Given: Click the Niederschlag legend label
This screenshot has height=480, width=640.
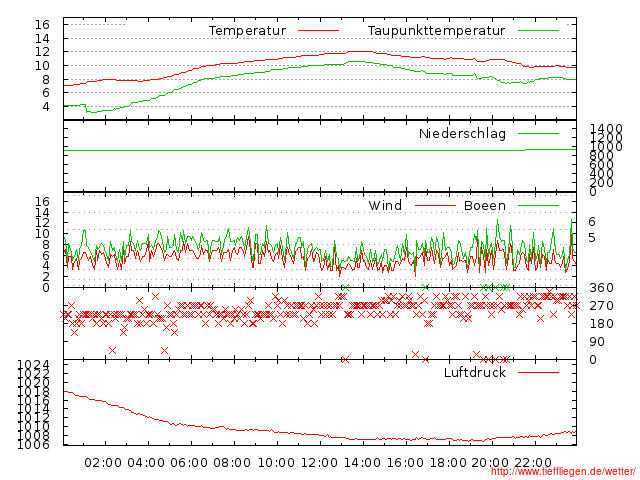Looking at the screenshot, I should pos(462,133).
